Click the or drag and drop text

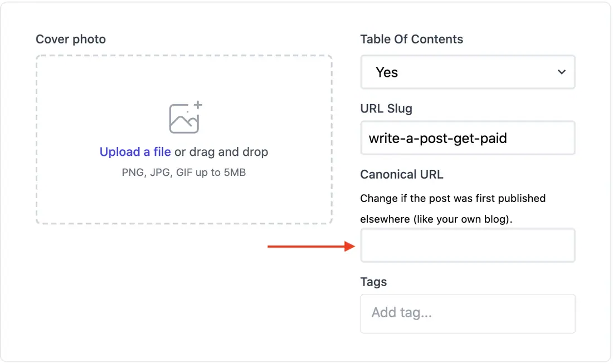tap(221, 151)
